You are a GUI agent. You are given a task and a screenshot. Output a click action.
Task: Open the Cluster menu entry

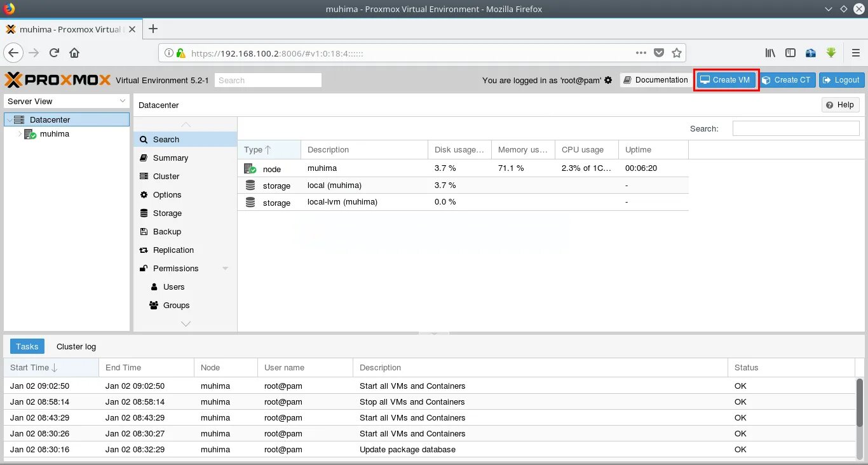tap(185, 176)
